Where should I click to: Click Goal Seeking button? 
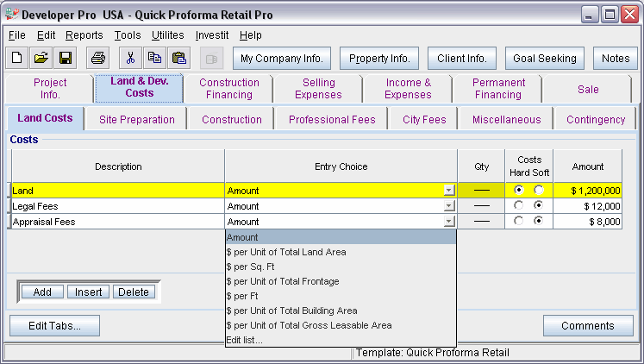[x=545, y=59]
